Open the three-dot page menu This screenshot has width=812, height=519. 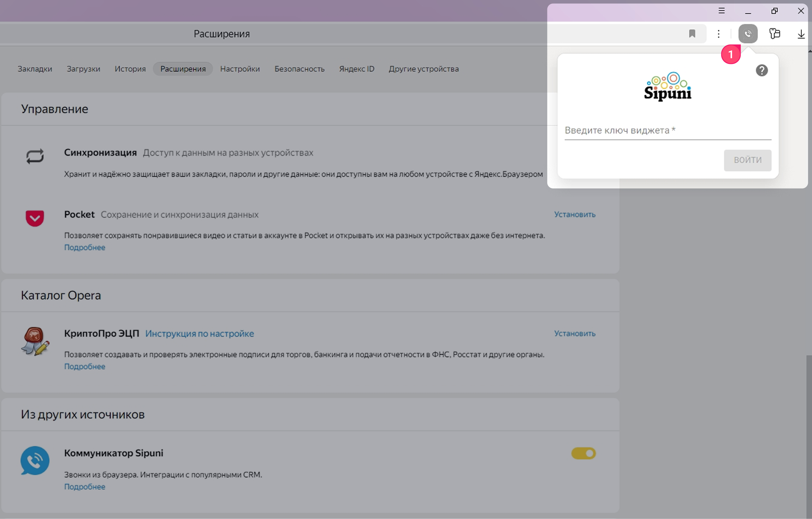[x=719, y=34]
